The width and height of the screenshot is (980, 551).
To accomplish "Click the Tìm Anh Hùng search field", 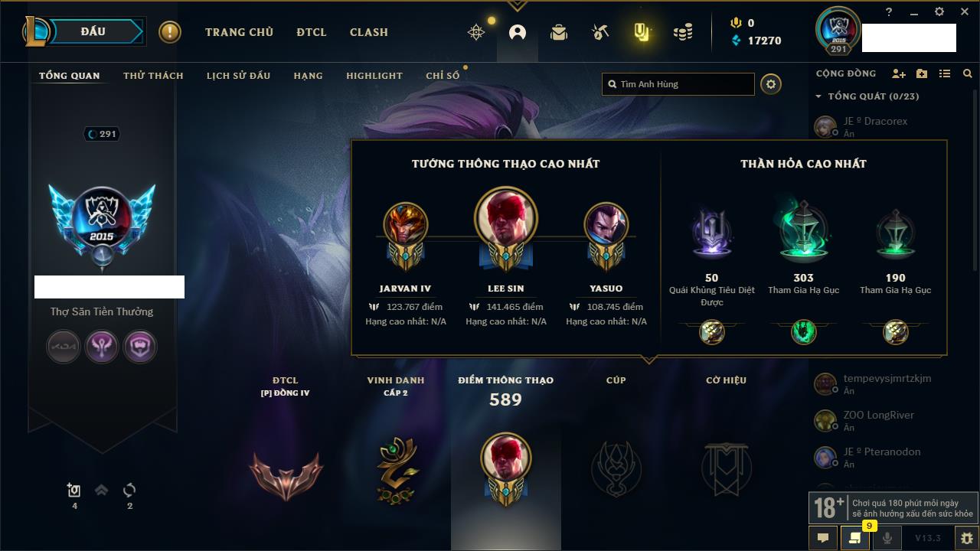I will [678, 84].
